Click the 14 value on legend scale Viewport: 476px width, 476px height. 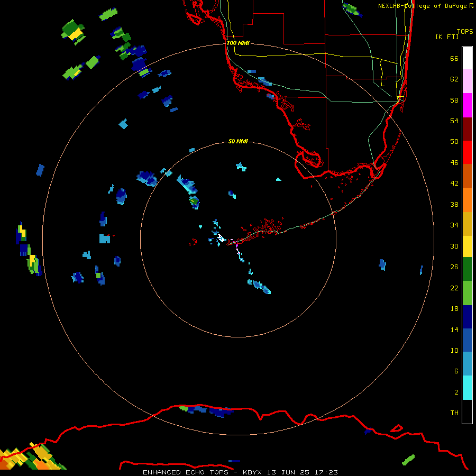click(454, 329)
